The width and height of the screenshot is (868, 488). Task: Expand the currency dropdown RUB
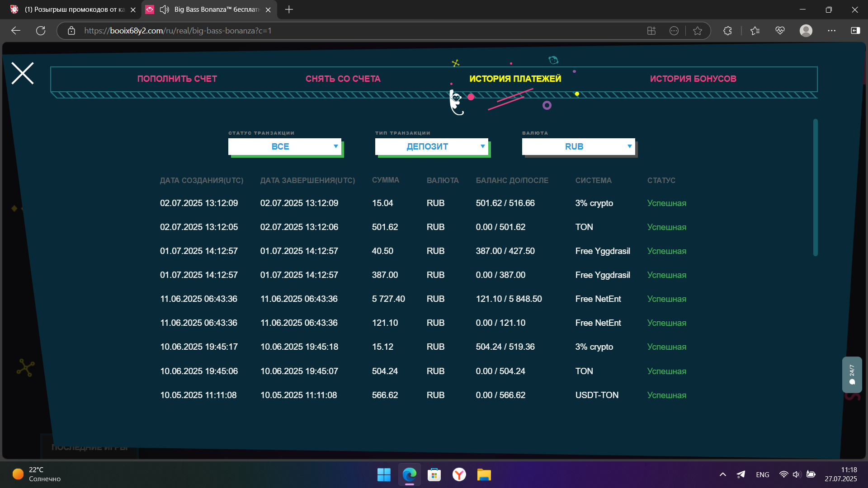579,146
